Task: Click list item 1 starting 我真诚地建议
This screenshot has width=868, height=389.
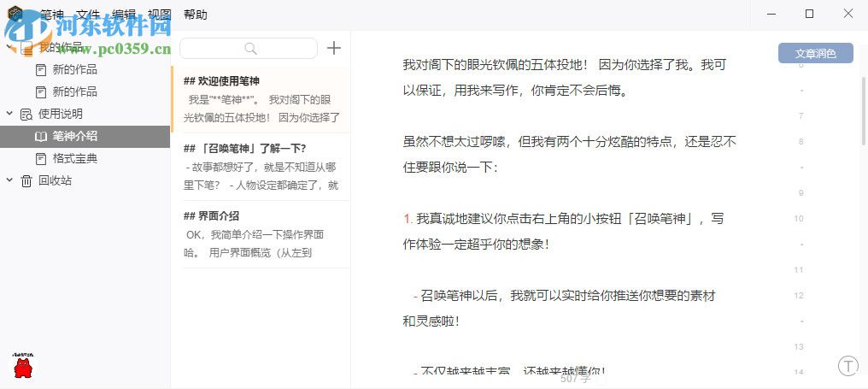Action: [x=563, y=232]
